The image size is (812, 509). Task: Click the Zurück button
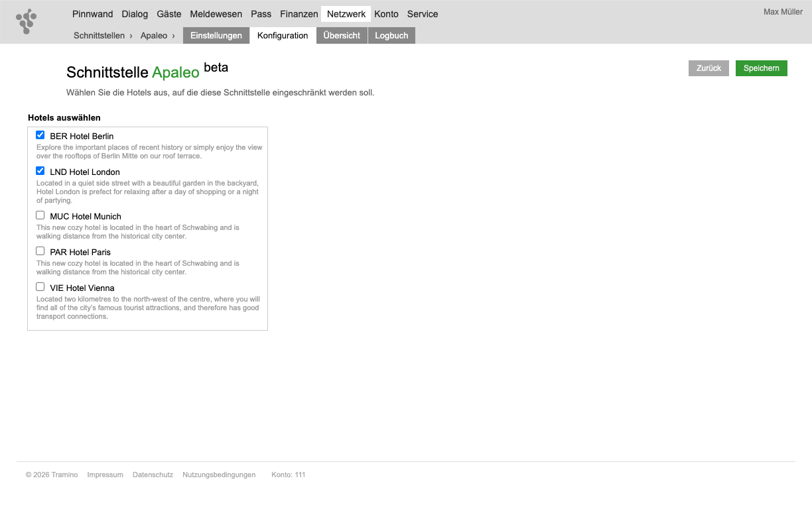[x=709, y=68]
